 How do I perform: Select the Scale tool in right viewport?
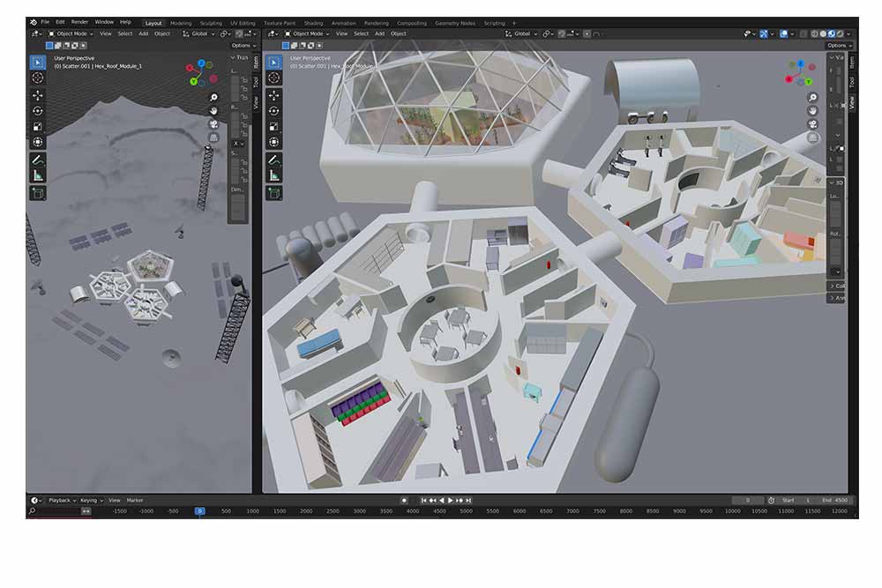pos(273,126)
